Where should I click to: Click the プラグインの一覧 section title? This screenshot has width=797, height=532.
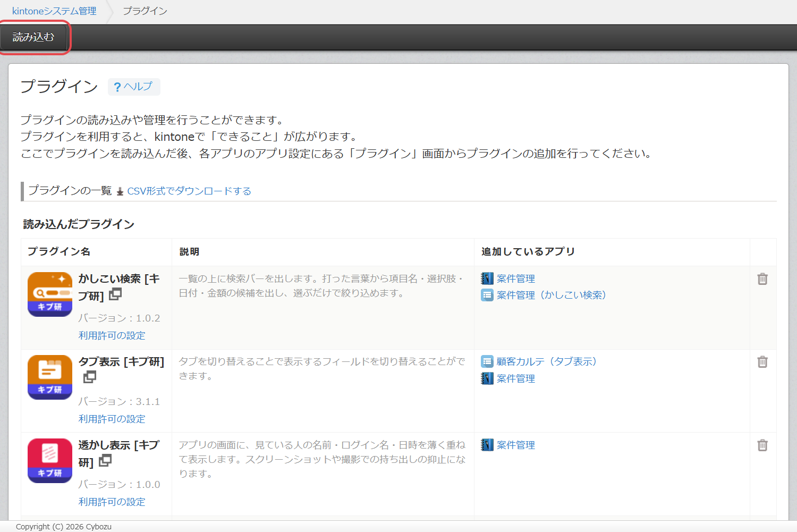(70, 190)
